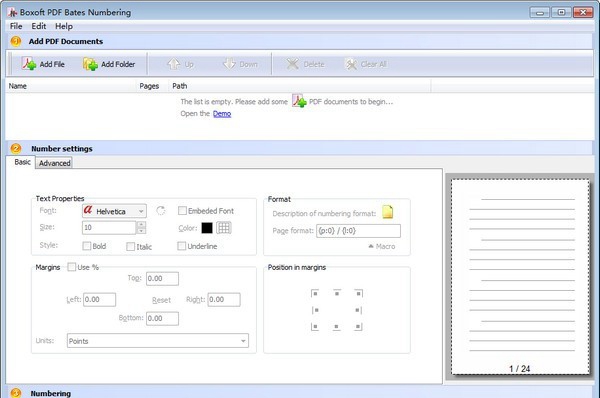This screenshot has width=600, height=398.
Task: Select the bottom-left margin position
Action: point(315,326)
